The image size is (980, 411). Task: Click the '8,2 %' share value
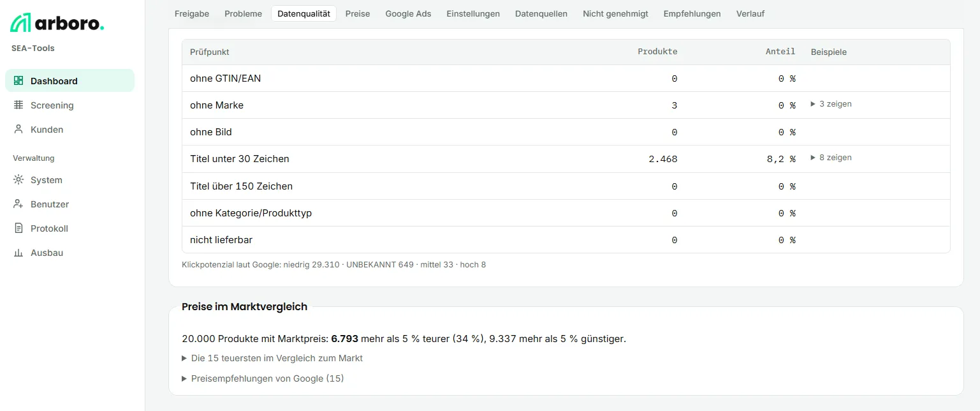coord(781,159)
